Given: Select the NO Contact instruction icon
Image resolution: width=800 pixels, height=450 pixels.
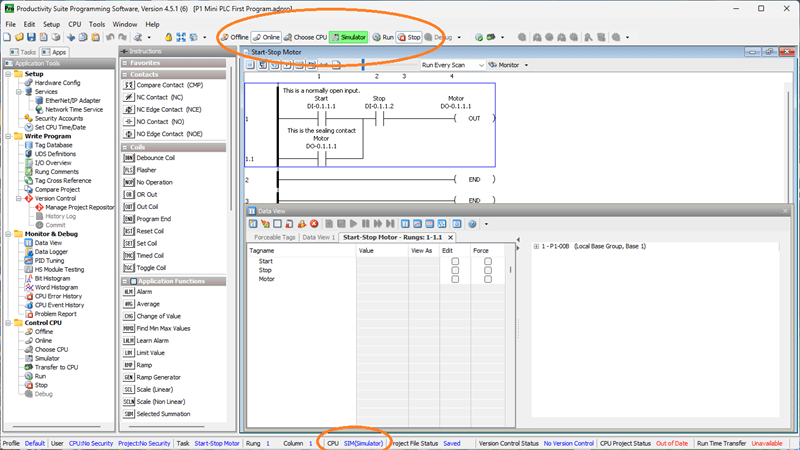Looking at the screenshot, I should pyautogui.click(x=129, y=121).
